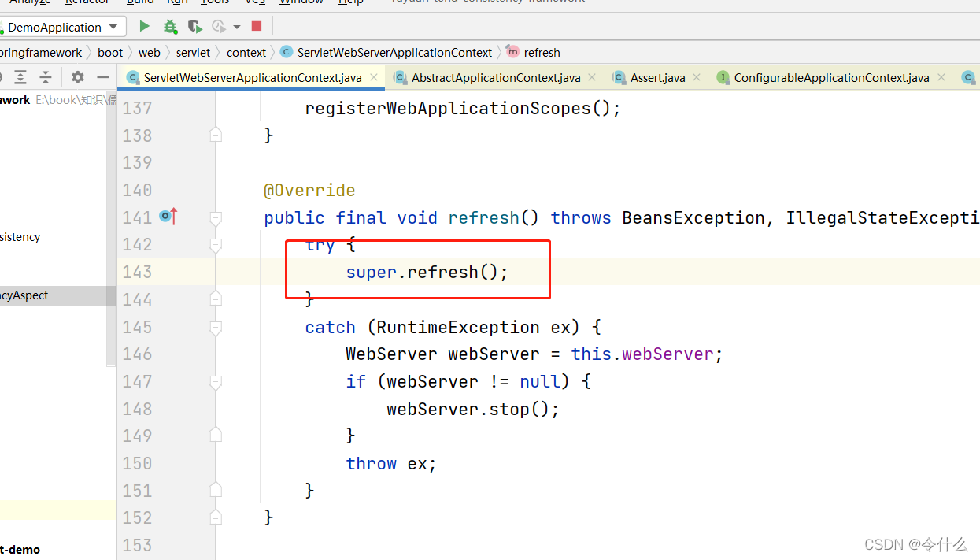Click class icon in ServletWebServerApplicationContext breadcrumb

(286, 52)
